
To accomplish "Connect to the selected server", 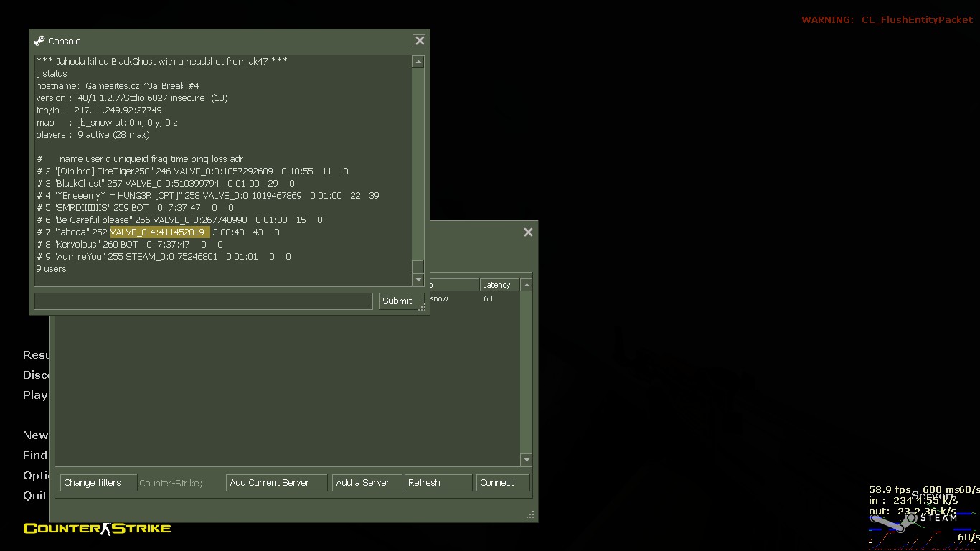I will click(503, 483).
